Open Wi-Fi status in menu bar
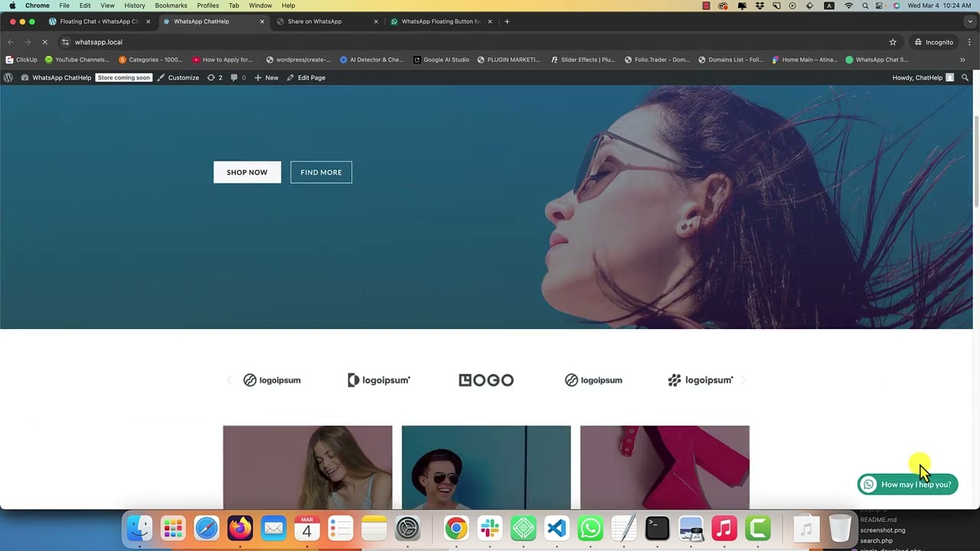The height and width of the screenshot is (551, 980). [x=848, y=5]
